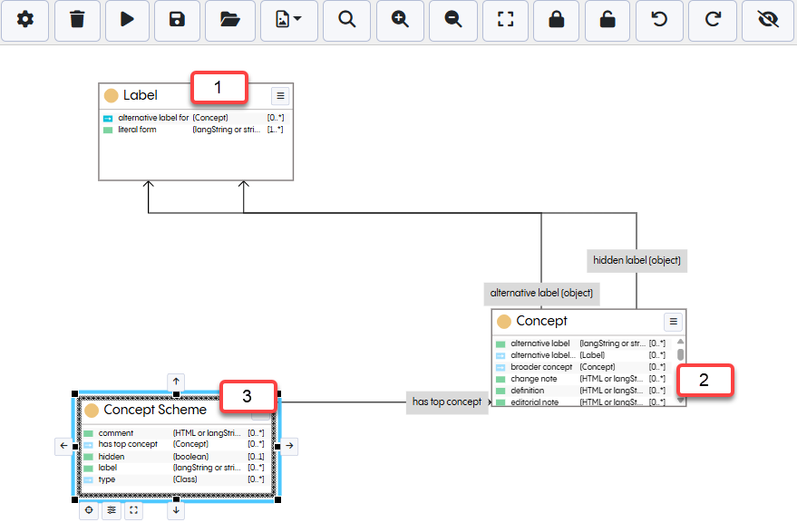Click 'has top concept' edge label

point(447,402)
